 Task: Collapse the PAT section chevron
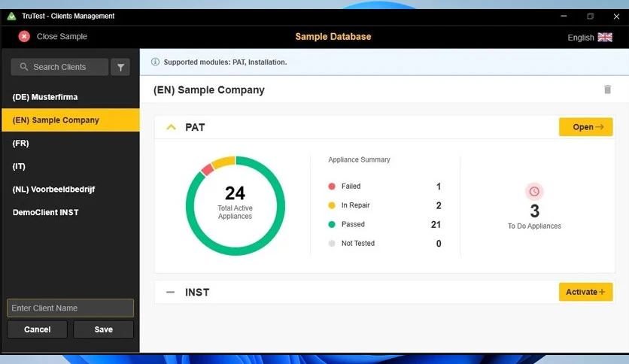[x=171, y=127]
